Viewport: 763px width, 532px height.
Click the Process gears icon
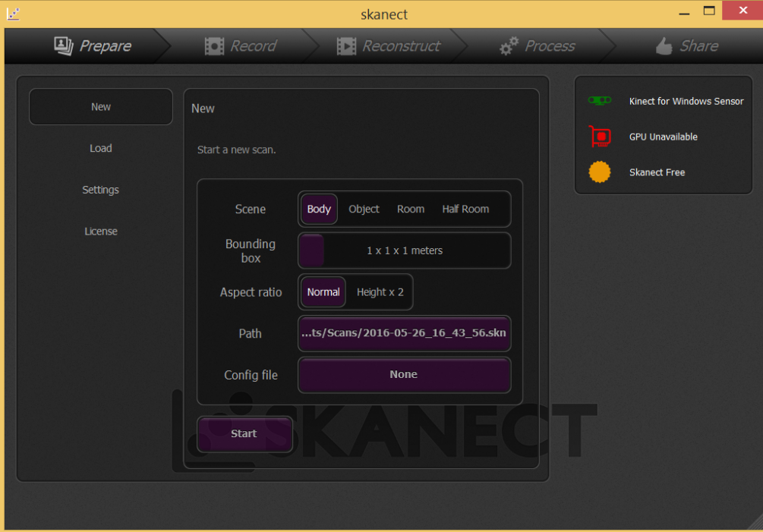coord(509,46)
